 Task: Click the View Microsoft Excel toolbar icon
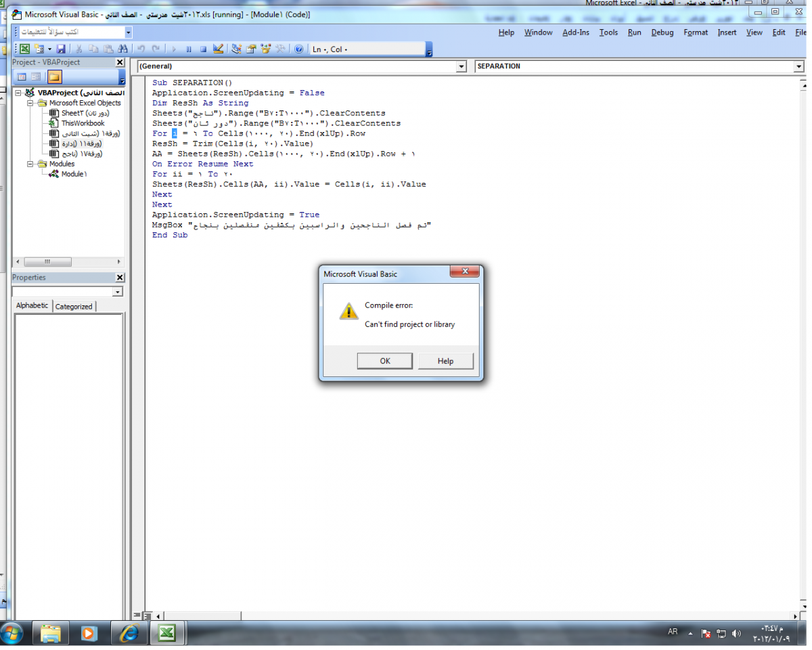point(24,49)
